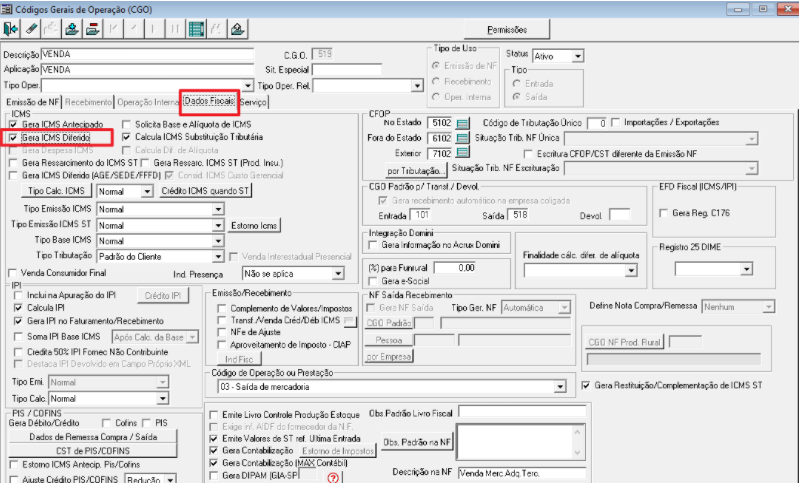Screen dimensions: 801x485
Task: Open the Registro 25 DIME dropdown
Action: coord(747,269)
